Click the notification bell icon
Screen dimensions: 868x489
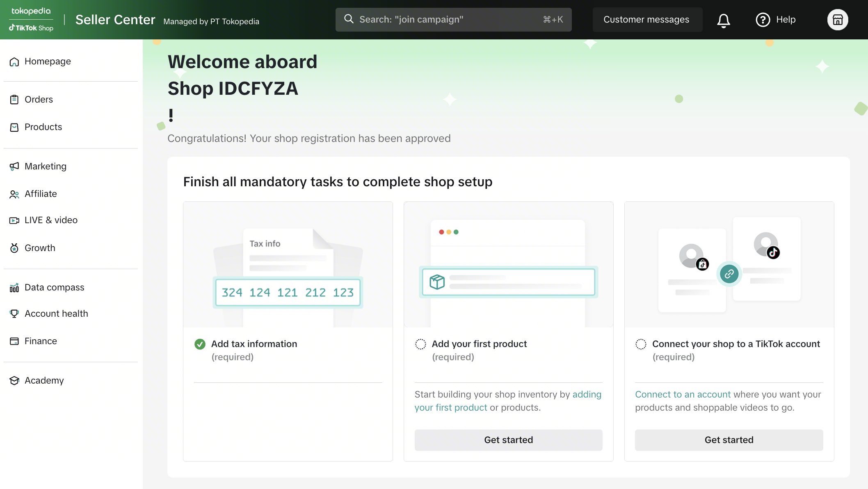click(x=724, y=20)
